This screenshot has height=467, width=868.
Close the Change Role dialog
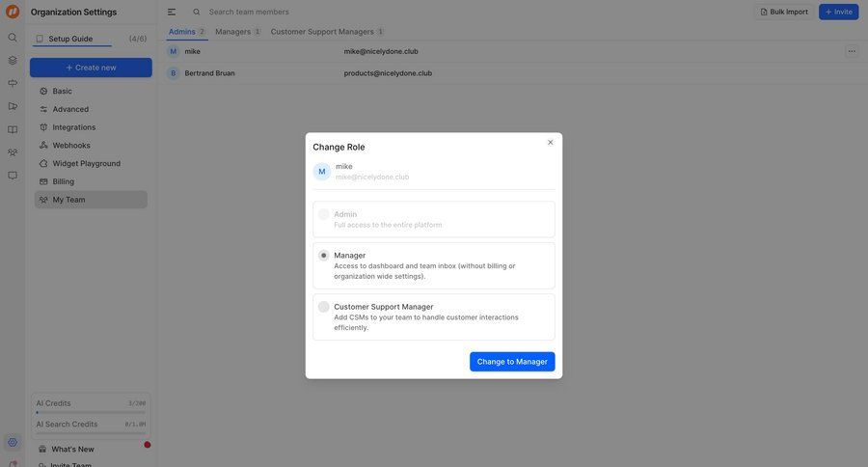551,143
